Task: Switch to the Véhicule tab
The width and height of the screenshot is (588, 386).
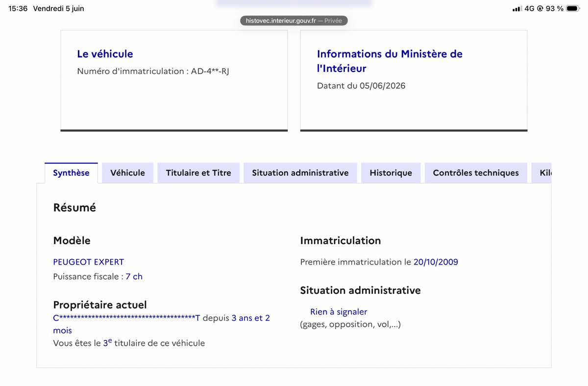Action: [x=127, y=173]
